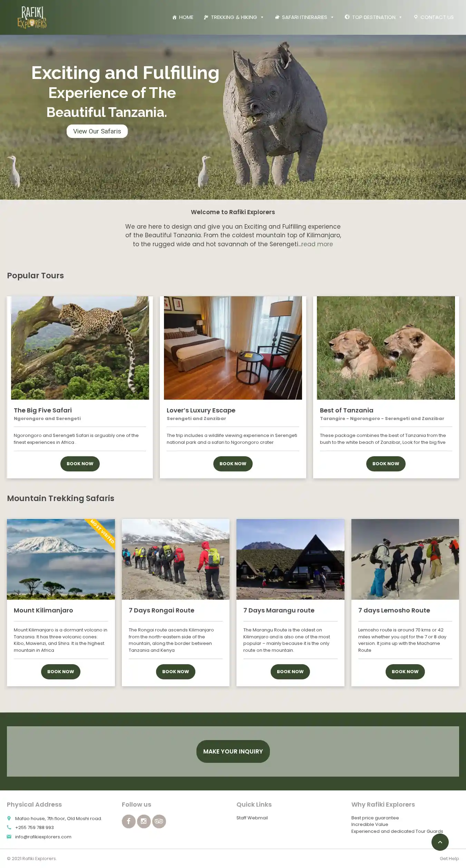Viewport: 466px width, 868px height.
Task: Click the Get Help footer link
Action: point(449,858)
